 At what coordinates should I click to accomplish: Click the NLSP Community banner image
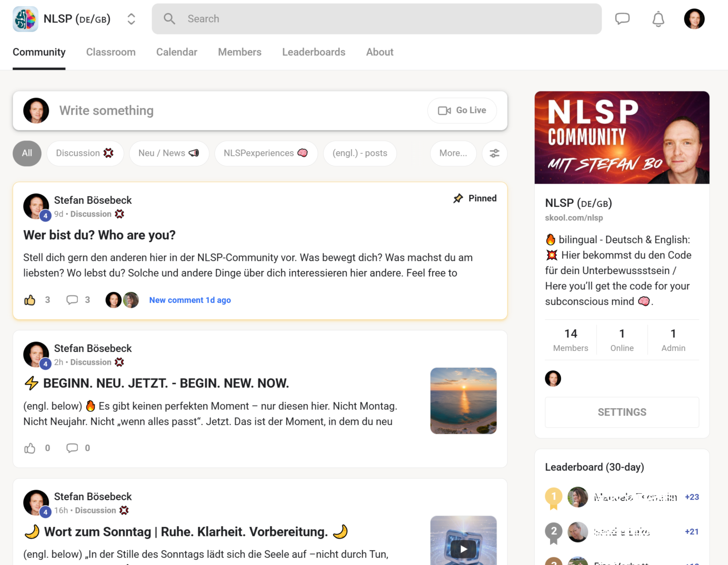(622, 138)
